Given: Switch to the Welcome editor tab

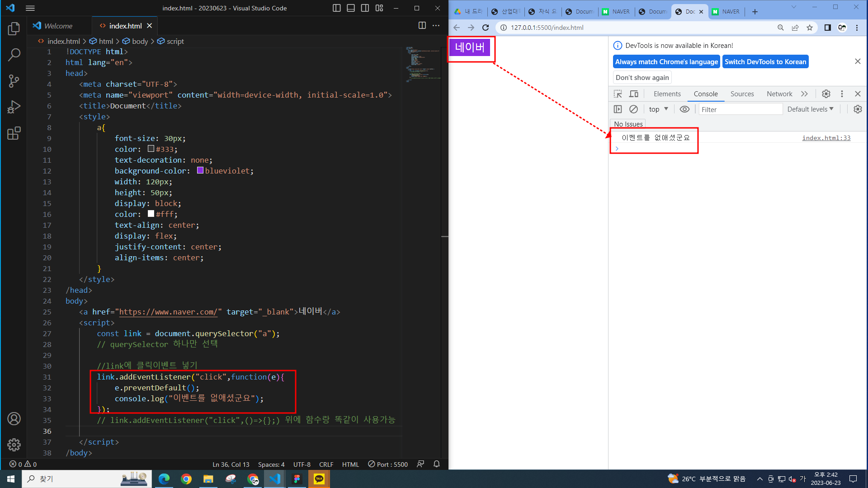Looking at the screenshot, I should click(x=58, y=26).
